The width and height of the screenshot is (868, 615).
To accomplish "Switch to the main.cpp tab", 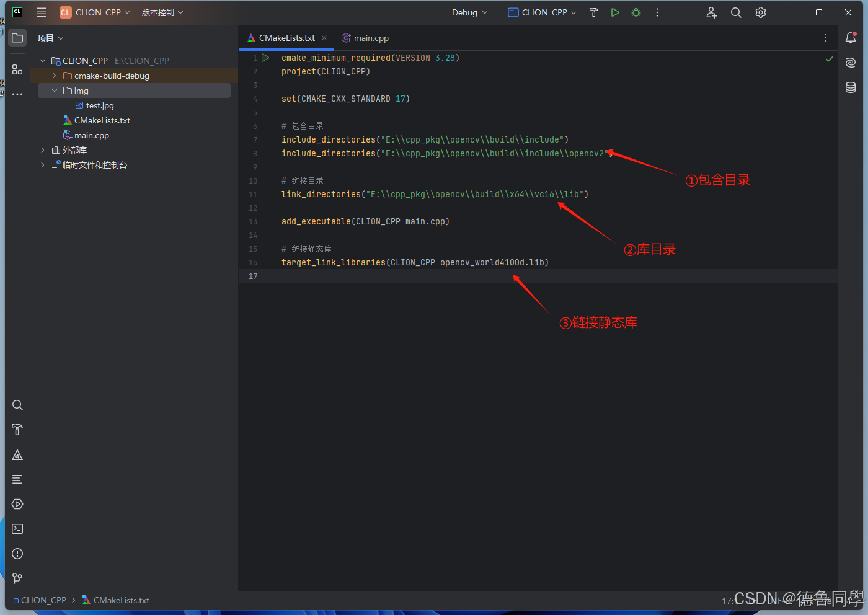I will coord(370,38).
